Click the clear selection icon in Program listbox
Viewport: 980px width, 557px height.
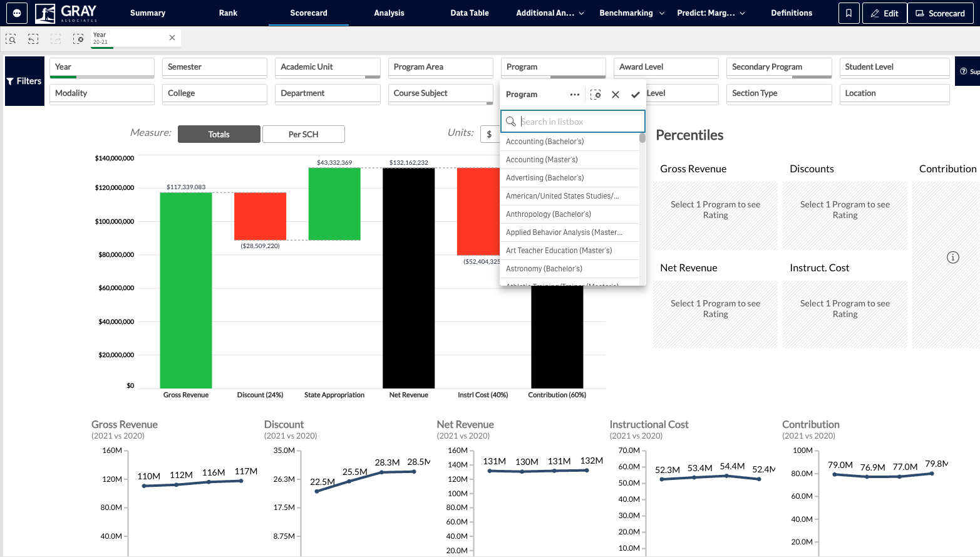[596, 95]
